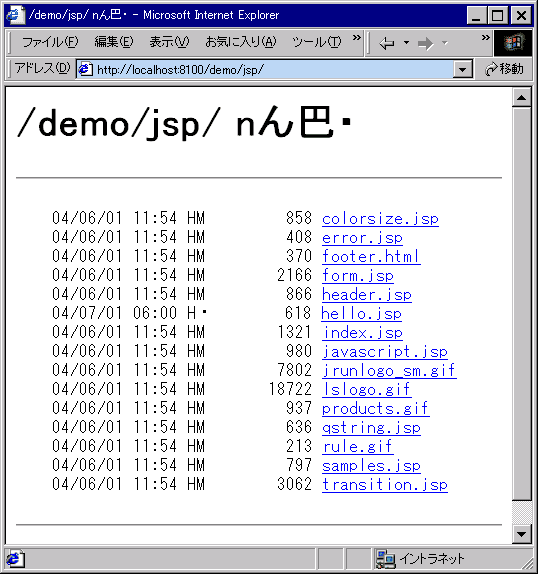
Task: Expand hidden toolbar buttons chevron
Action: click(485, 38)
